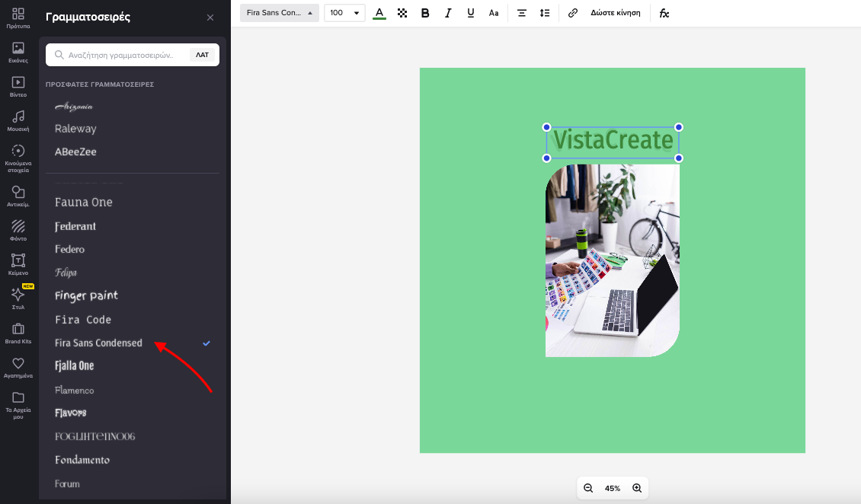Add a link to the text
The image size is (861, 504).
pos(573,13)
